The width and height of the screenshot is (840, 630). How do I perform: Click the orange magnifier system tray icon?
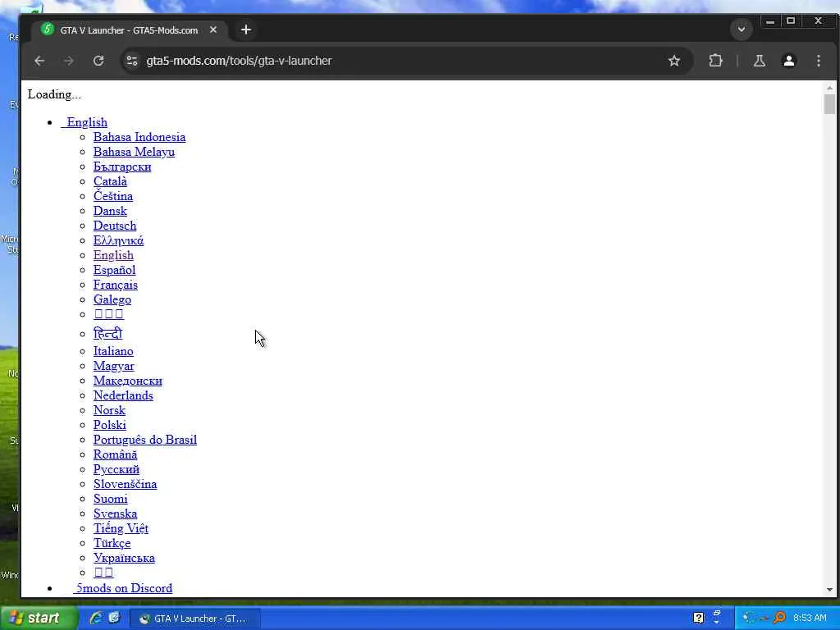point(779,619)
